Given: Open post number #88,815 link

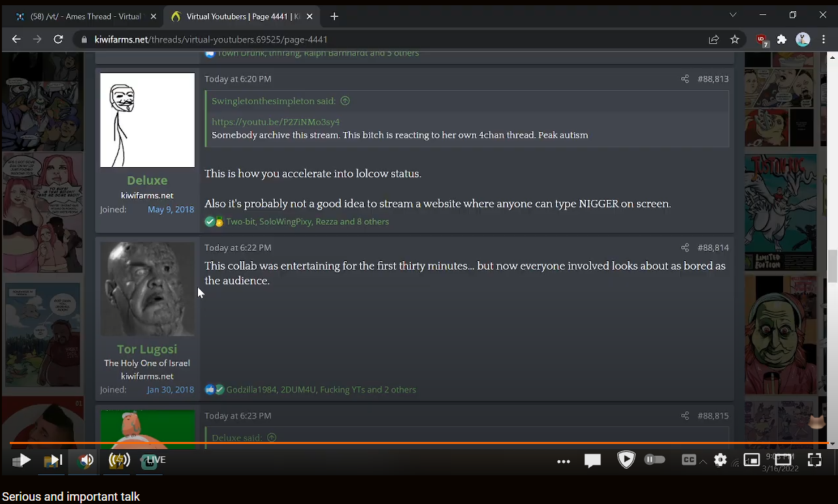Looking at the screenshot, I should [x=713, y=416].
